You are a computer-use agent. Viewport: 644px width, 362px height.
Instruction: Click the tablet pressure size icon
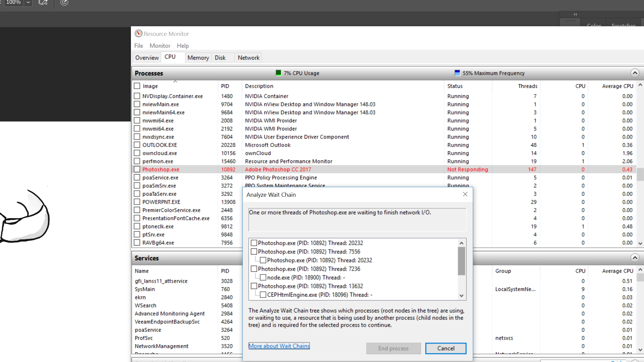[x=64, y=3]
